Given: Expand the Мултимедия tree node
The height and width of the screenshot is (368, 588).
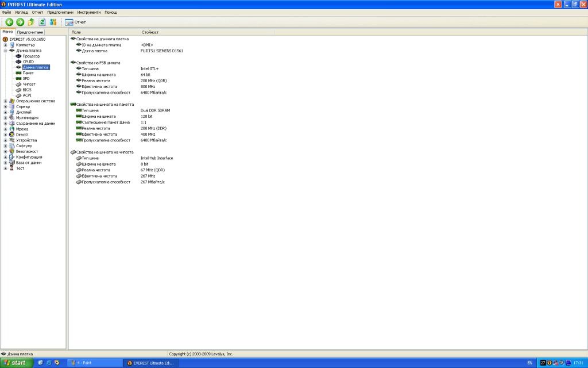Looking at the screenshot, I should pos(5,118).
